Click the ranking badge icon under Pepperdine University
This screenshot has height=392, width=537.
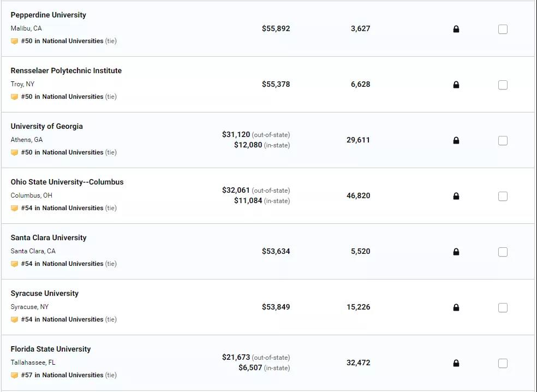tap(14, 41)
